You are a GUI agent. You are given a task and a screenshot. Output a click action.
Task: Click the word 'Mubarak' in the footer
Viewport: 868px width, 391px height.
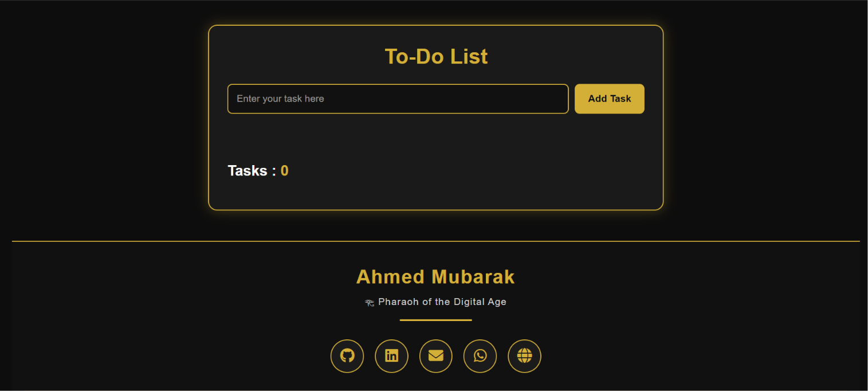473,277
